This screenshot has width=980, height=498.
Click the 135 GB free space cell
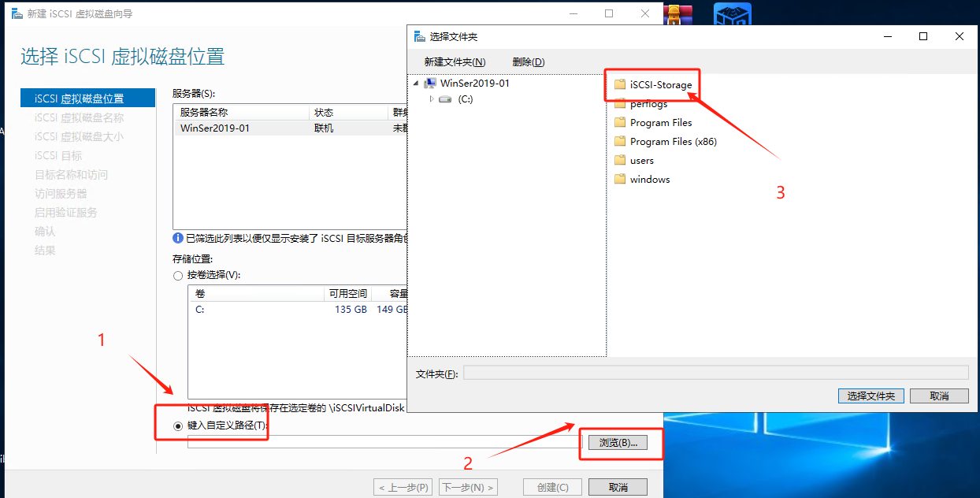(x=351, y=309)
